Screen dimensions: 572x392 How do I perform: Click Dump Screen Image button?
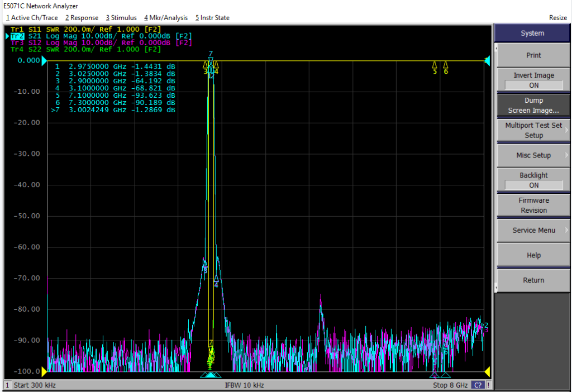(533, 106)
